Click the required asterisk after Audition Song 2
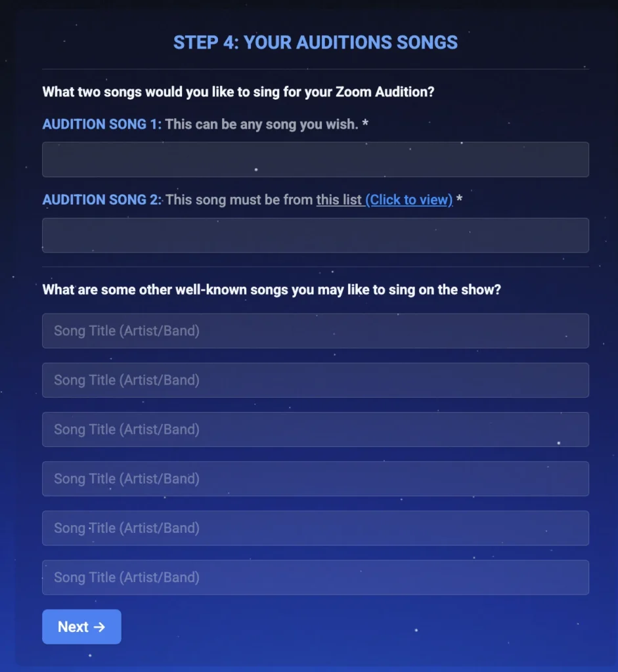The width and height of the screenshot is (618, 672). 460,199
